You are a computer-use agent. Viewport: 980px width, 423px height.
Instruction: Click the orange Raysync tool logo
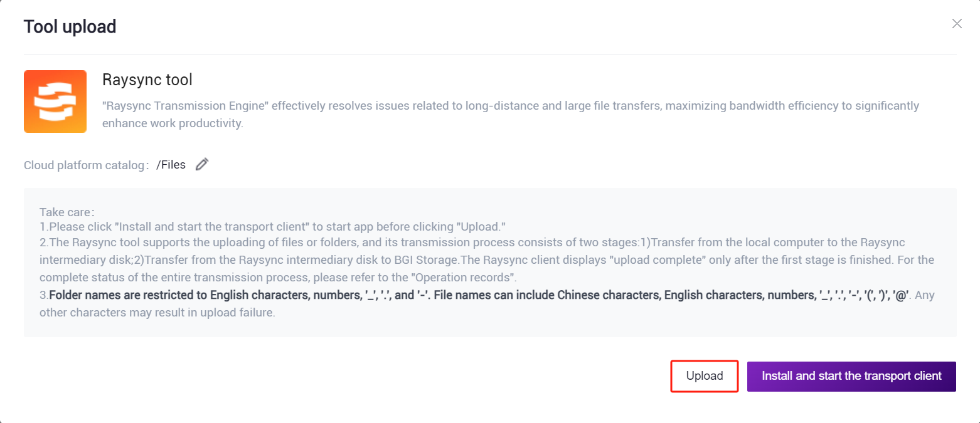click(x=55, y=102)
